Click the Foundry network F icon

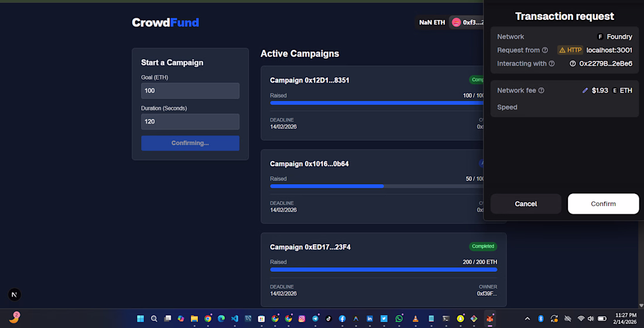click(x=600, y=37)
